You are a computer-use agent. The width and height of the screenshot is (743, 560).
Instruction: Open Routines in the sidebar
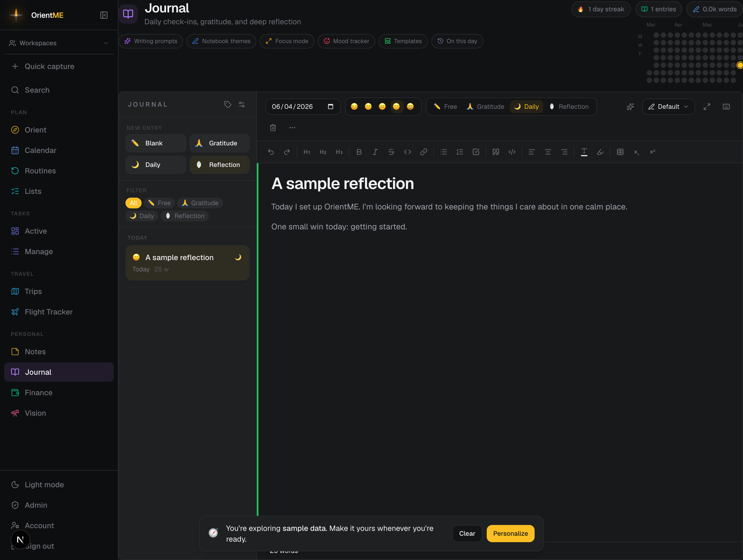coord(59,171)
